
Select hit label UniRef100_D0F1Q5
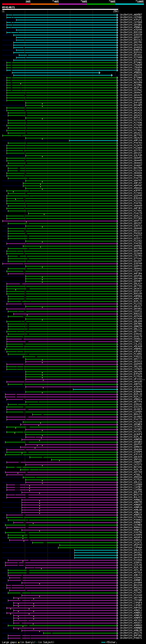(x=131, y=103)
